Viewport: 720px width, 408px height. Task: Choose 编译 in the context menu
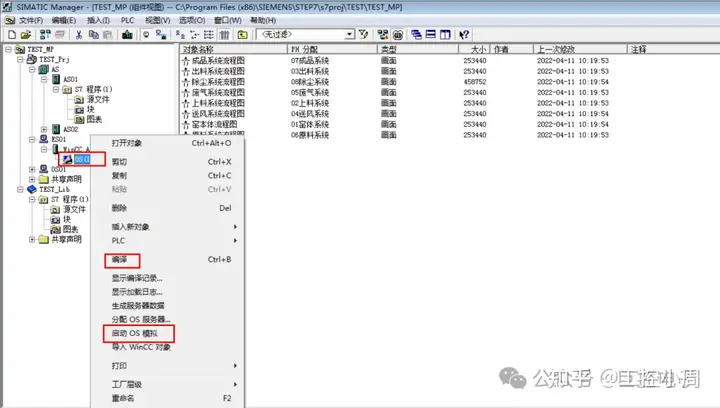168,259
